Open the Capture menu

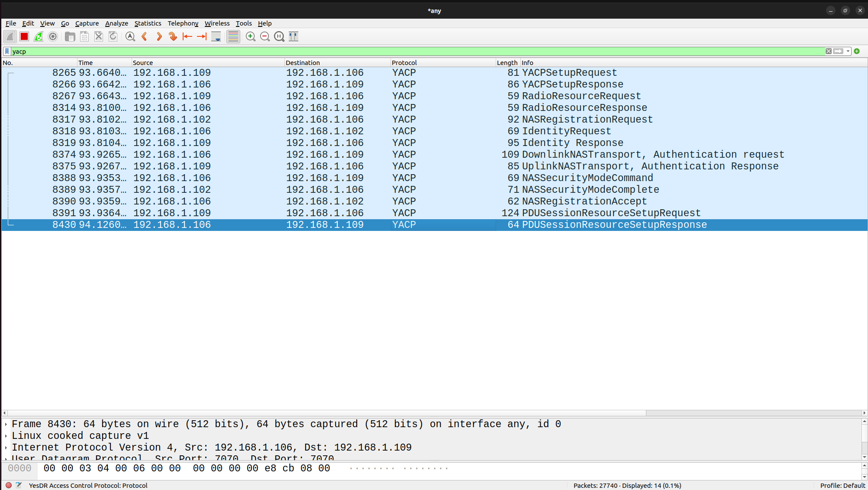click(x=87, y=23)
